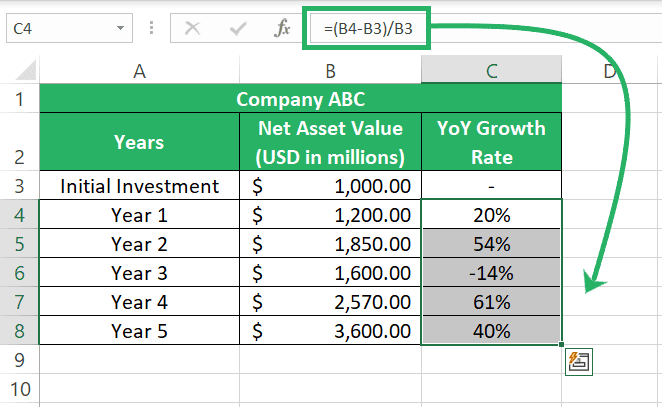Select the cell showing -14%
The height and width of the screenshot is (407, 662).
click(491, 273)
